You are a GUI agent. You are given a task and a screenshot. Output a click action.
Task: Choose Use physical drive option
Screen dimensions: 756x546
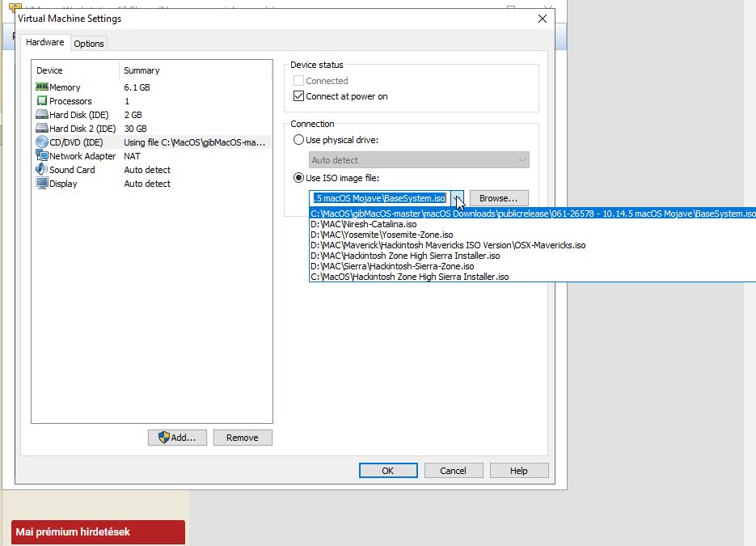click(x=299, y=140)
